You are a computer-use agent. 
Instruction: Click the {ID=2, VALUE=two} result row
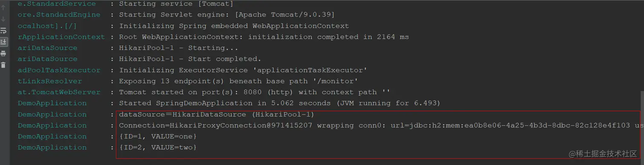158,147
